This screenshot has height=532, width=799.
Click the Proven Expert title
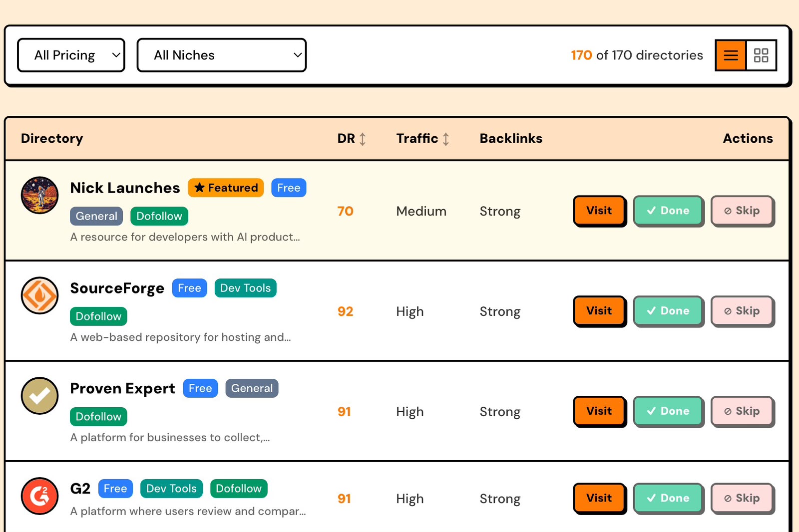click(x=122, y=388)
